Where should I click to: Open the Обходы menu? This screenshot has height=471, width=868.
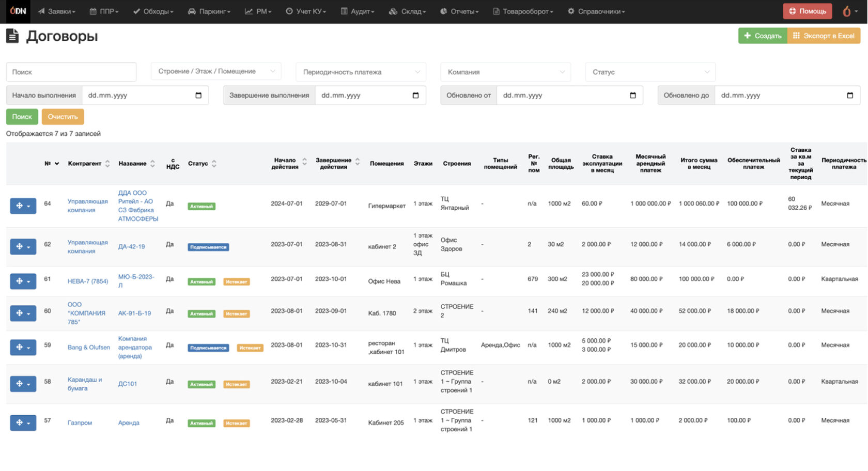153,11
